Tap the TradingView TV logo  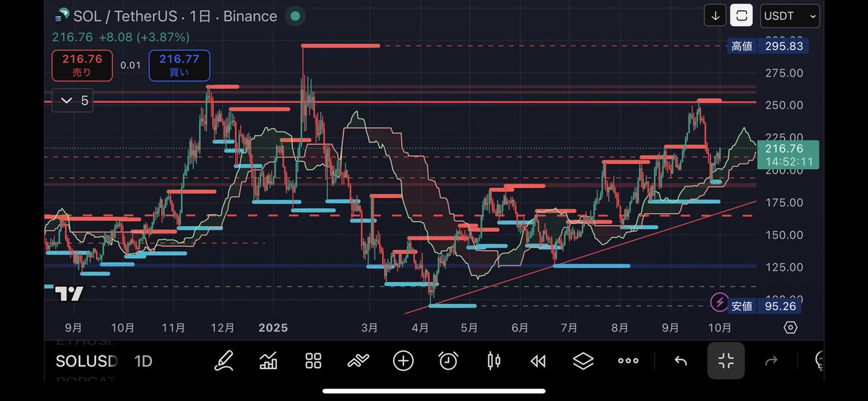tap(69, 294)
